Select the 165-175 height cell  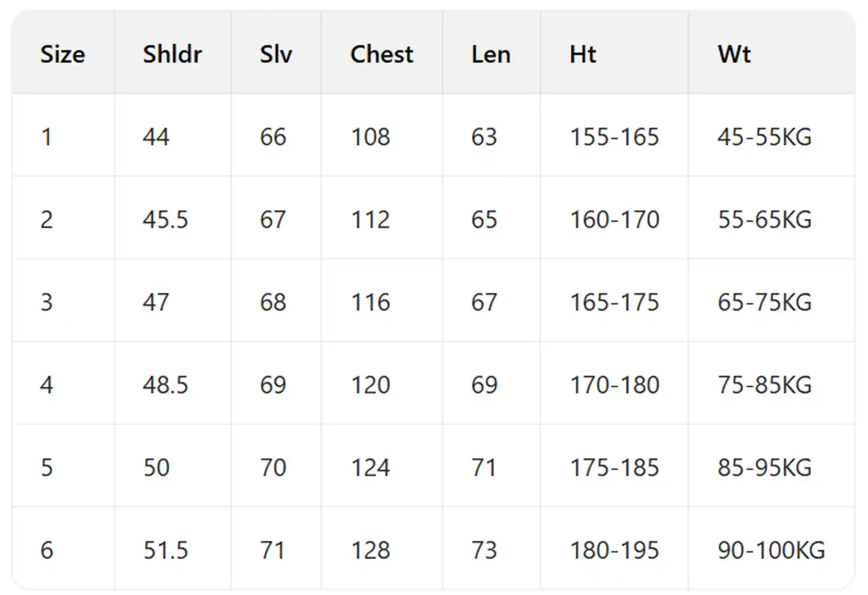click(x=615, y=303)
